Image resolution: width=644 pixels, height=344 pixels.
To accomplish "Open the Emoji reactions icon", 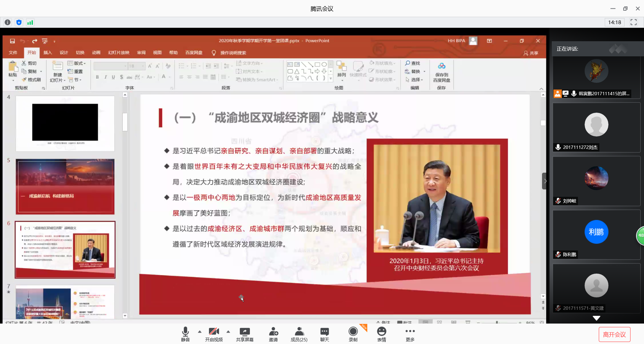I will [381, 334].
